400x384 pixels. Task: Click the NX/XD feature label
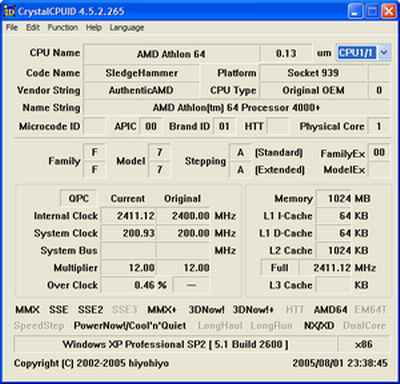point(319,326)
